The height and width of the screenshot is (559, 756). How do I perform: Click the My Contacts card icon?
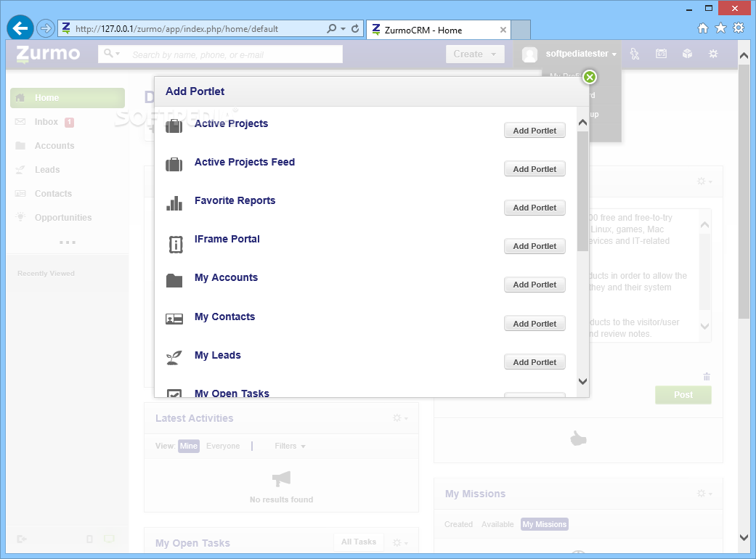point(174,319)
